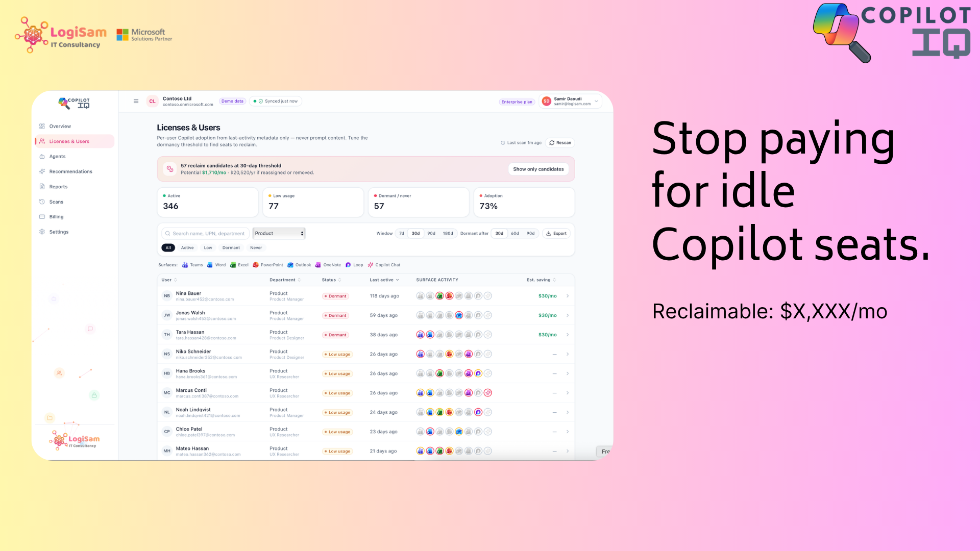The image size is (980, 551).
Task: Click the Teams surface legend icon
Action: pos(185,265)
